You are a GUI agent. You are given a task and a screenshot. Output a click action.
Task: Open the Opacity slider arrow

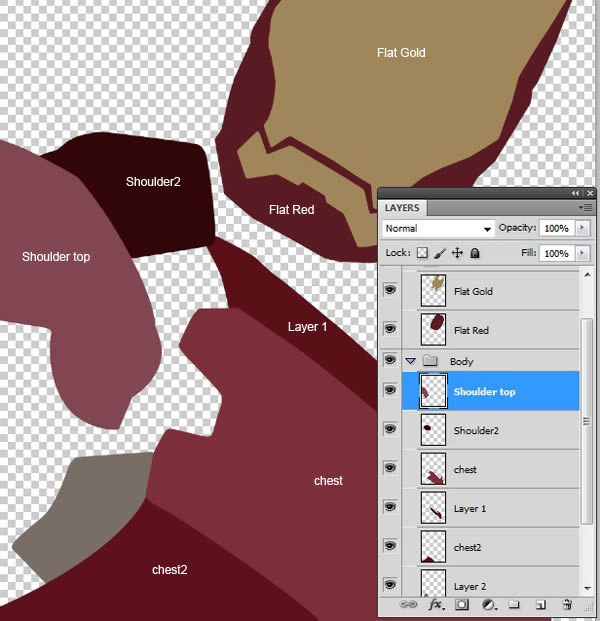click(582, 228)
